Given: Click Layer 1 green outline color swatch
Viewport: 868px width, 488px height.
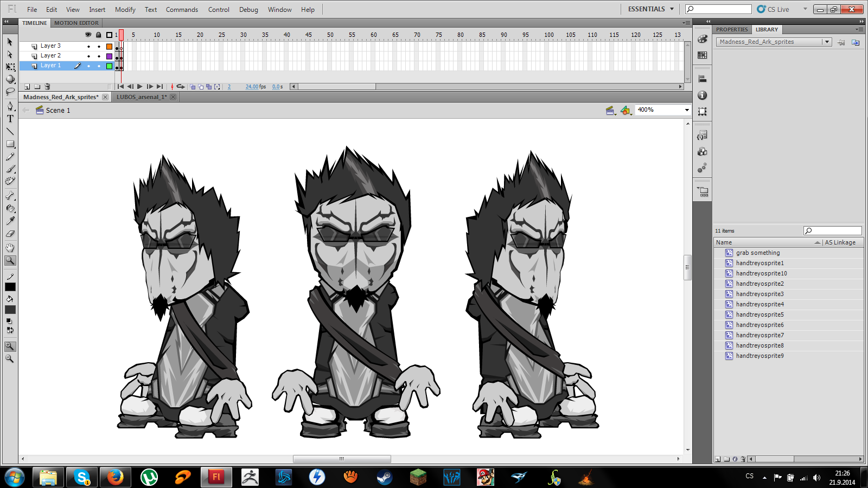Looking at the screenshot, I should click(x=109, y=66).
